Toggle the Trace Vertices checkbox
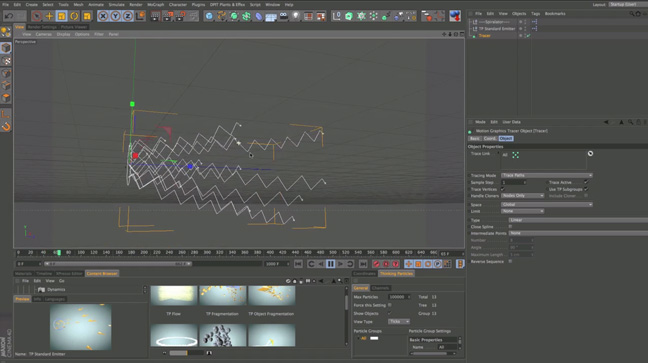The height and width of the screenshot is (363, 648). (x=503, y=189)
